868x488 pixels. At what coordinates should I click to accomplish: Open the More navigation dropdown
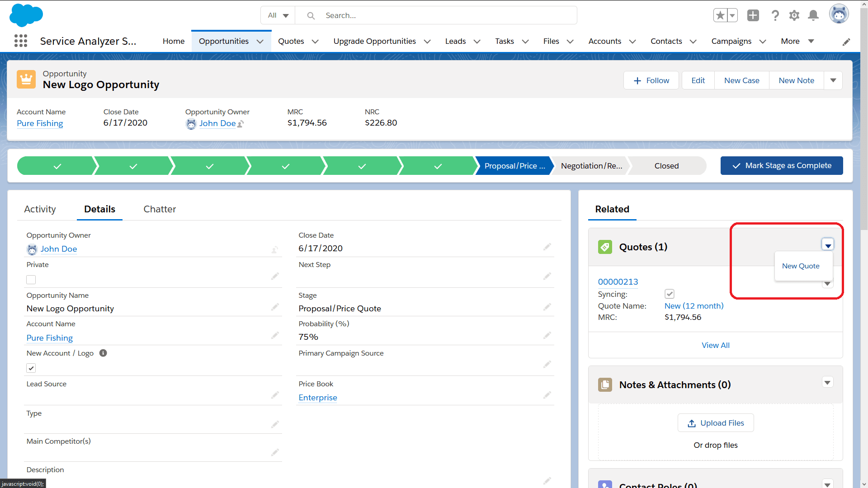click(x=797, y=41)
